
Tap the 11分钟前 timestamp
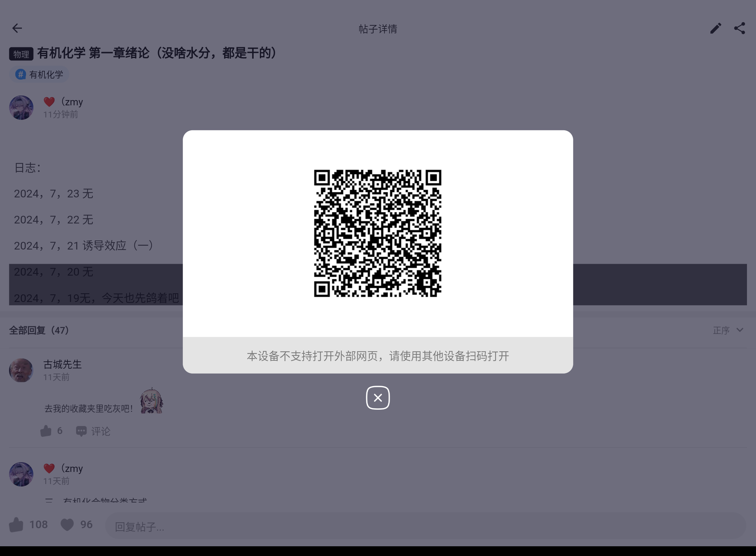pos(60,114)
